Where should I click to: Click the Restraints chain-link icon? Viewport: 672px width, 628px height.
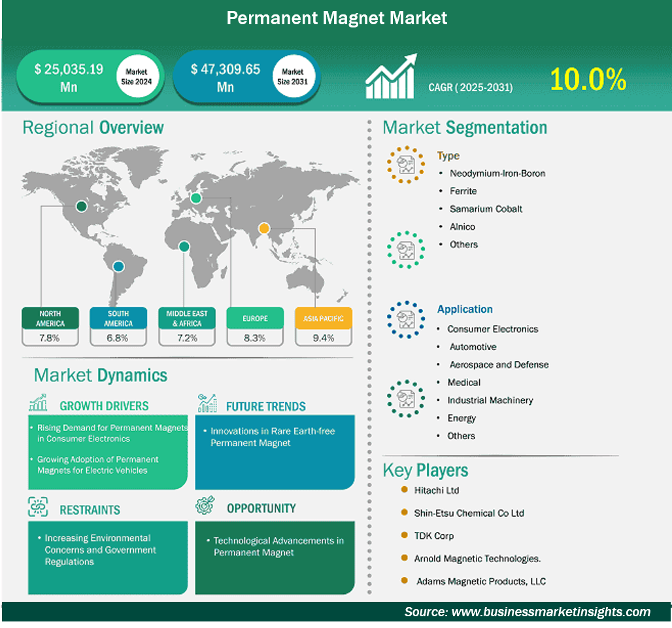point(39,507)
